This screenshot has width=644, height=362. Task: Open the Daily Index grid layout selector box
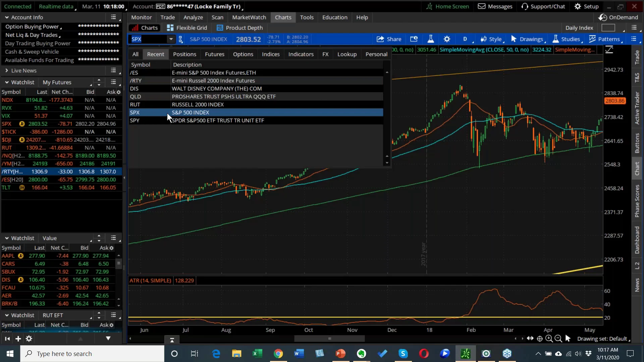point(608,28)
